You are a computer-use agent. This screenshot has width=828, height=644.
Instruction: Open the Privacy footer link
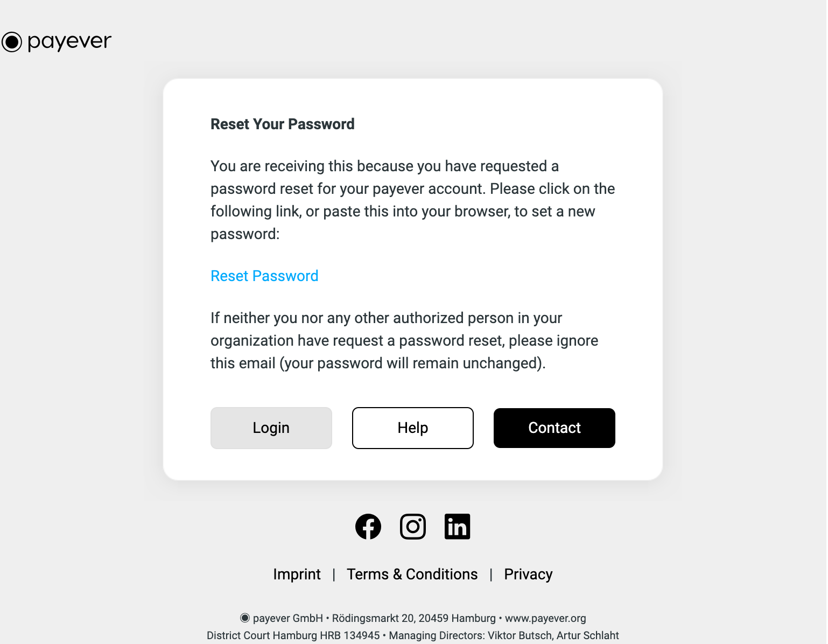[528, 575]
